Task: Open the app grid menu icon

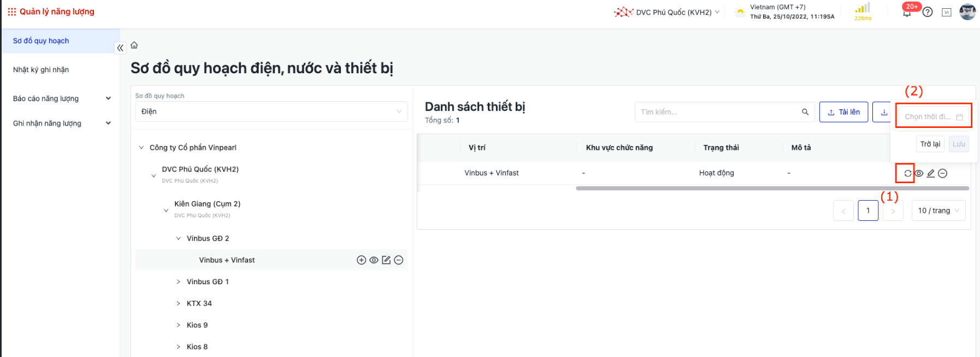Action: [11, 11]
